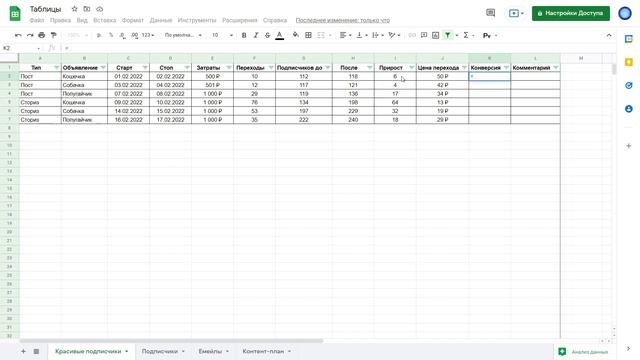640x360 pixels.
Task: Toggle bold formatting
Action: point(244,36)
